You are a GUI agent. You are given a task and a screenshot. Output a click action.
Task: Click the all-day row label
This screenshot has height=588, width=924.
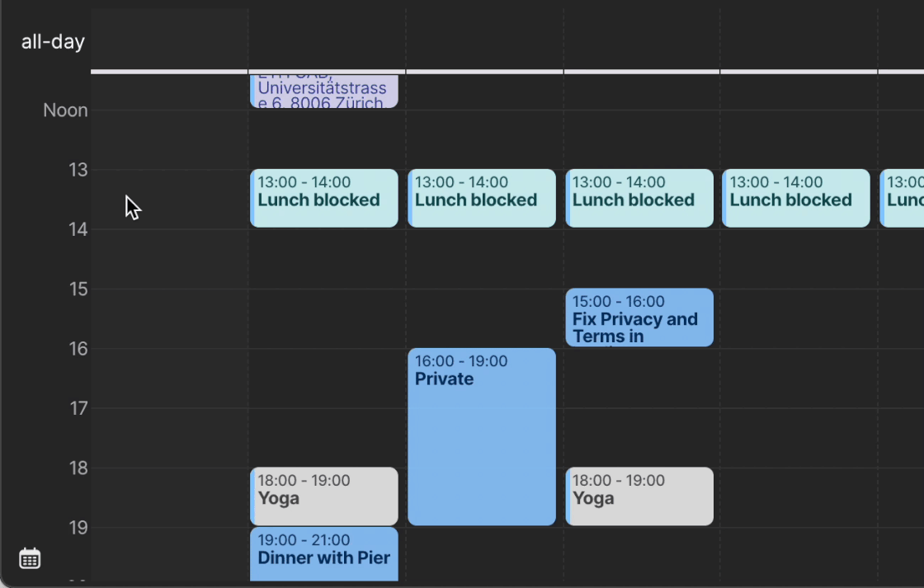pyautogui.click(x=53, y=42)
